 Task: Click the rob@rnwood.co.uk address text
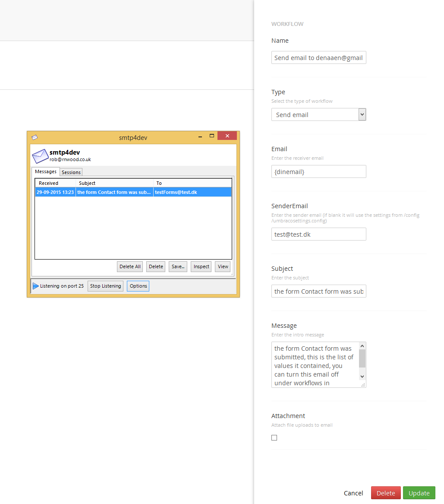point(70,159)
